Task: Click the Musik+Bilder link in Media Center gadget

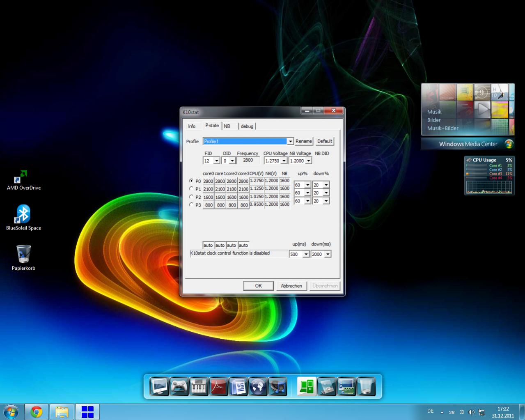Action: coord(442,128)
